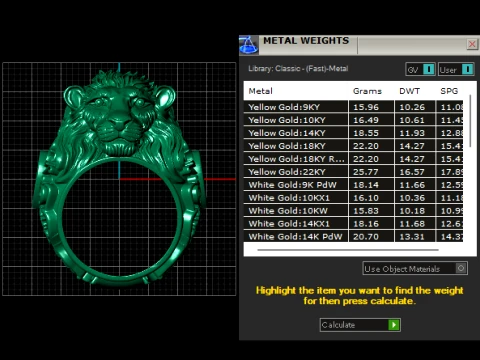The height and width of the screenshot is (360, 480).
Task: Click the METAL WEIGHTS title text
Action: coord(306,41)
